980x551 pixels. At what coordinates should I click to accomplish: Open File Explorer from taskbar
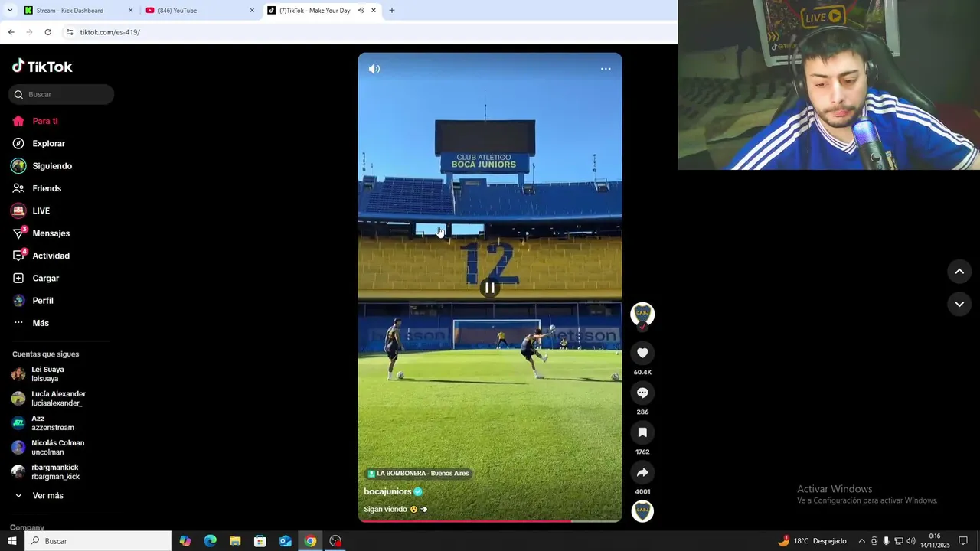[x=235, y=541]
